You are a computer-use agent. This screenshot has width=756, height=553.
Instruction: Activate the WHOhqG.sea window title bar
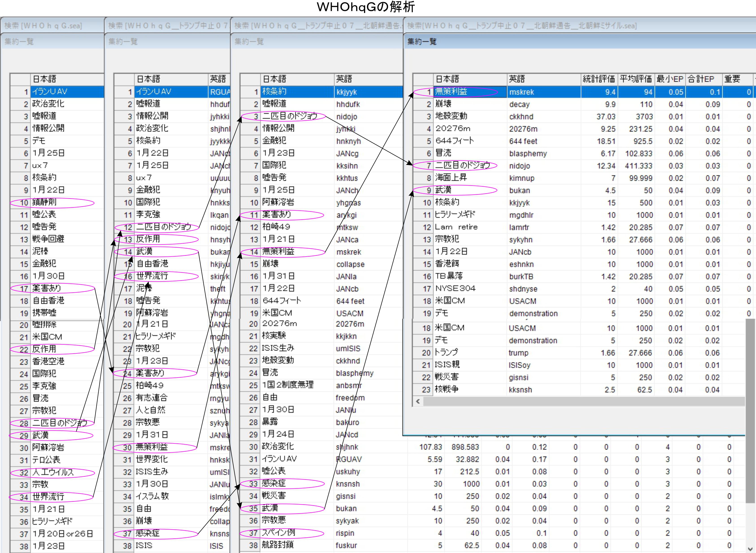(x=43, y=26)
